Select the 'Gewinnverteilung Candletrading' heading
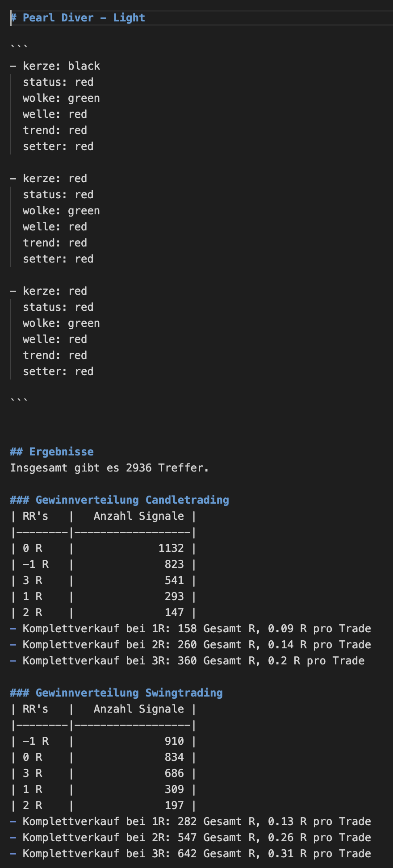This screenshot has width=393, height=868. point(132,500)
